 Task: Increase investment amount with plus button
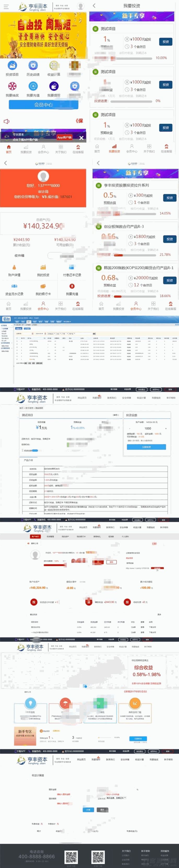[165, 429]
